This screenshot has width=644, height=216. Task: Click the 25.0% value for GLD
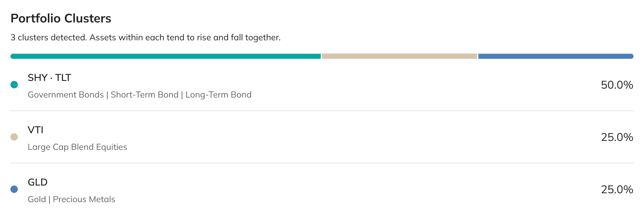pos(617,190)
